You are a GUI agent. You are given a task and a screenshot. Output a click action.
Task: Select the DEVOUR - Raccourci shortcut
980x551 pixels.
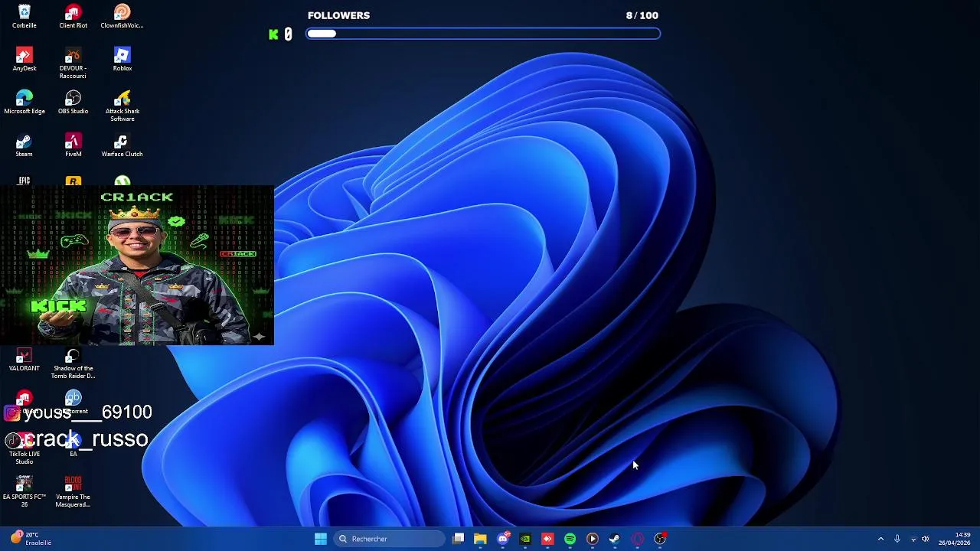(73, 64)
